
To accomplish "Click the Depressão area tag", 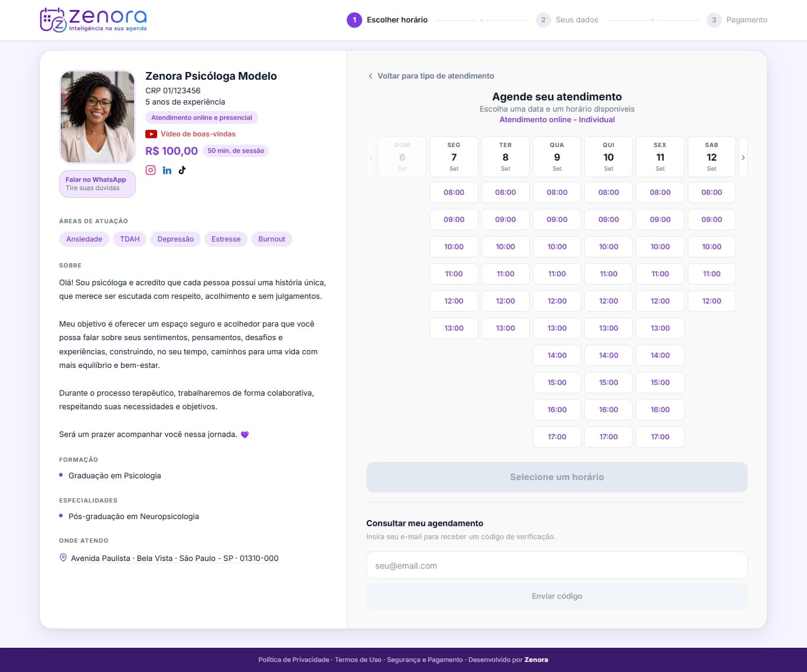I will (x=175, y=239).
